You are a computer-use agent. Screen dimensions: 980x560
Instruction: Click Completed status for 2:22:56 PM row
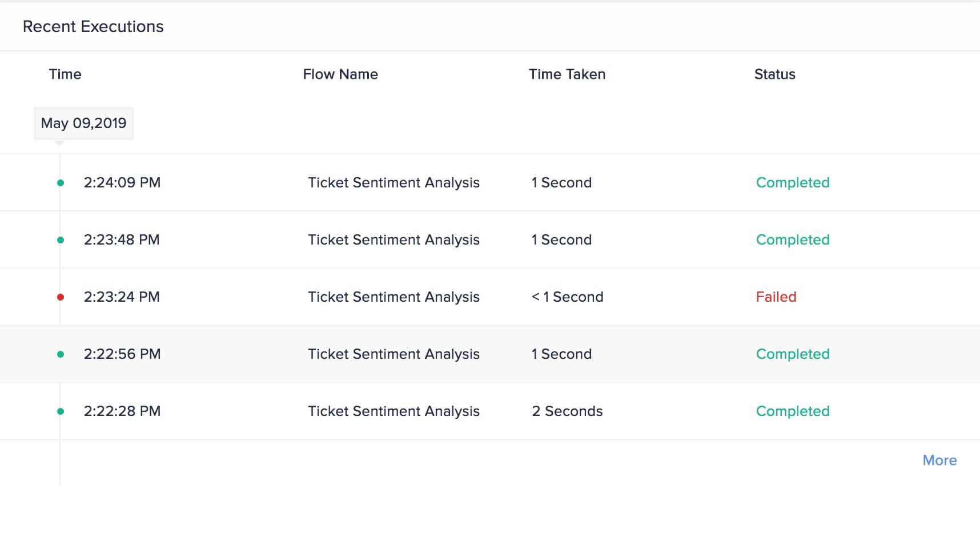(x=793, y=354)
